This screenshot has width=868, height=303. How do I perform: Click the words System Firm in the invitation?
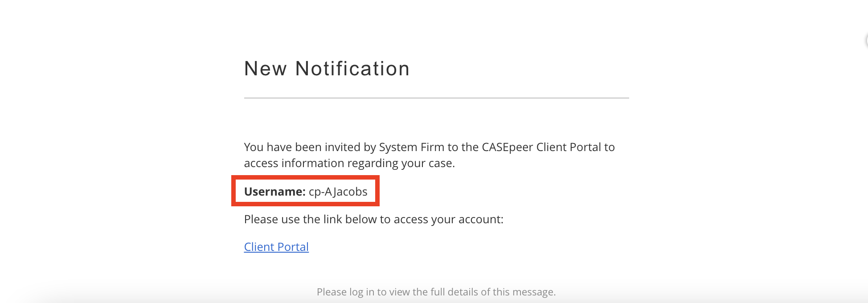[x=411, y=147]
